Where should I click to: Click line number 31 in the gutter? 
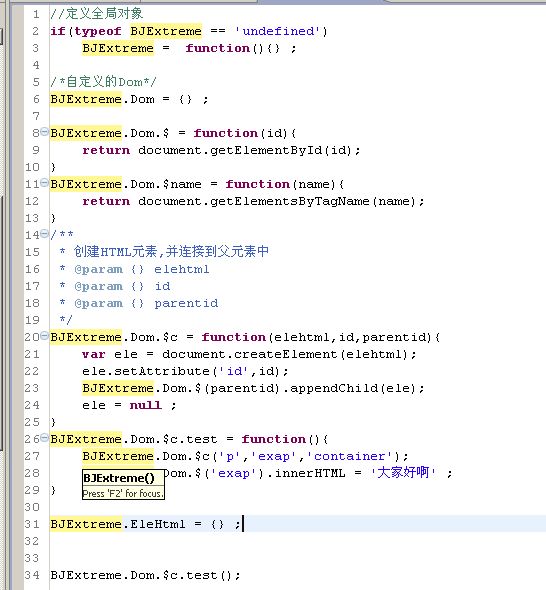coord(32,524)
